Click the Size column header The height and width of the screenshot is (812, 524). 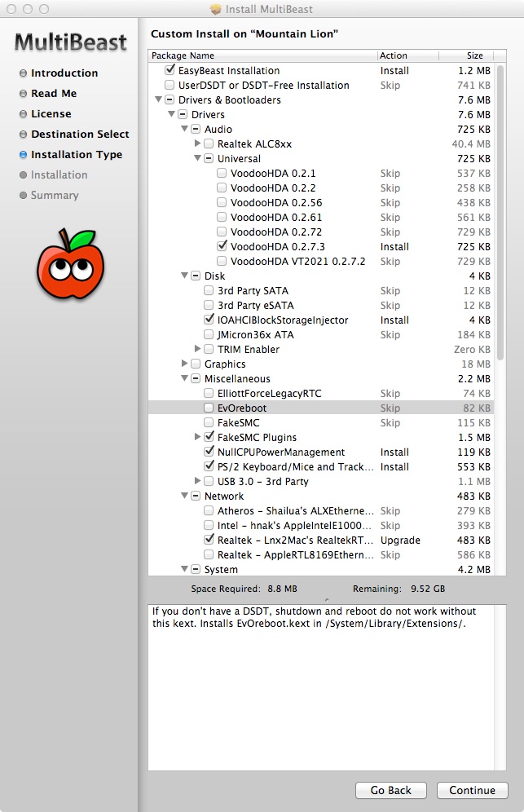(466, 55)
